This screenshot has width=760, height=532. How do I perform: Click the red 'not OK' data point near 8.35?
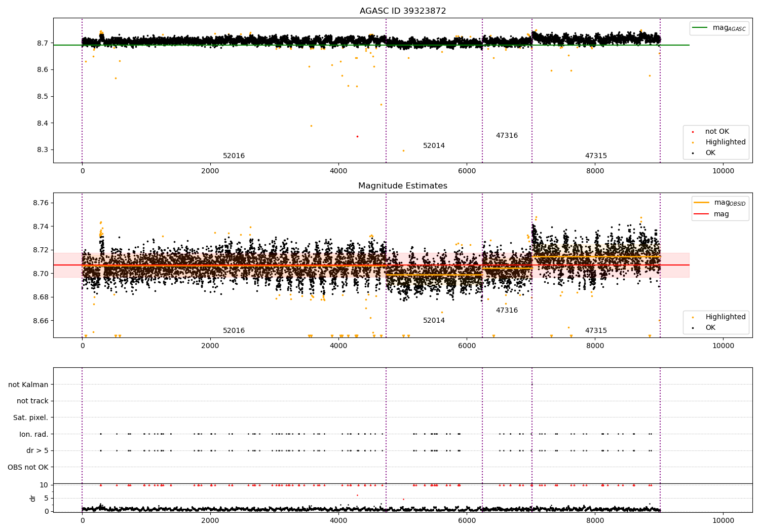[357, 136]
